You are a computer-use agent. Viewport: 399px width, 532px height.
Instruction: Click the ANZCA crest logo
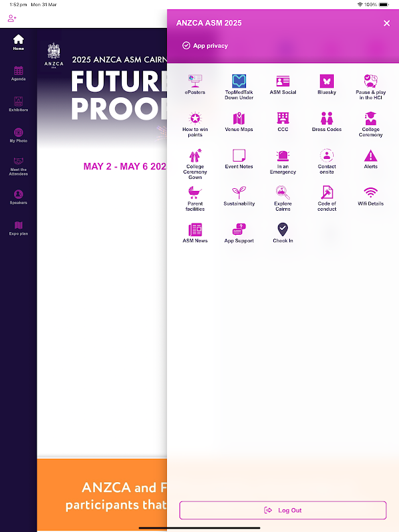pos(54,55)
